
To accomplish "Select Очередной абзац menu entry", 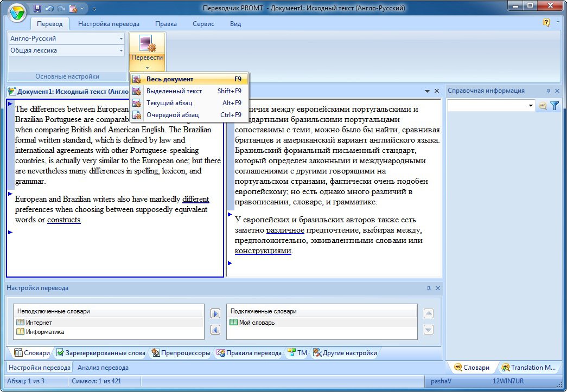I will pos(189,115).
